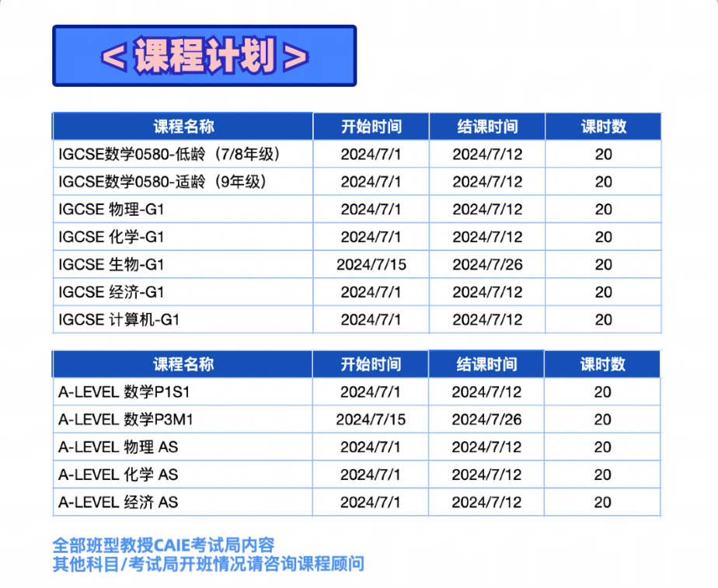
Task: Select the IGCSE 计算机-G1 course name
Action: [x=119, y=319]
